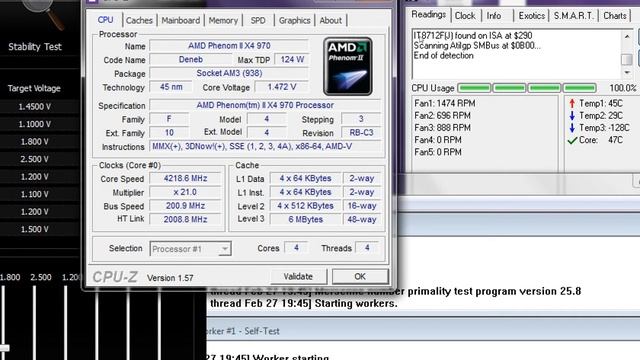The height and width of the screenshot is (360, 640).
Task: Open the Exotics tab in monitor window
Action: point(531,16)
